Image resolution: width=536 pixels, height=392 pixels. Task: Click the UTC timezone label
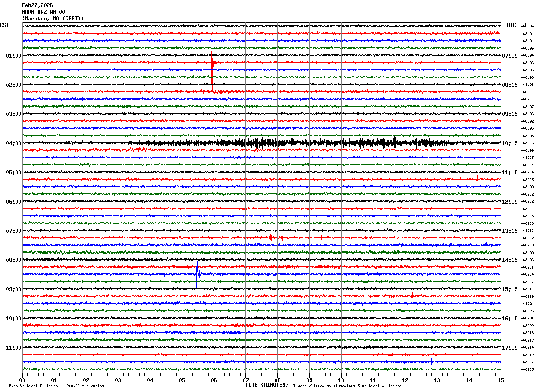pyautogui.click(x=512, y=25)
